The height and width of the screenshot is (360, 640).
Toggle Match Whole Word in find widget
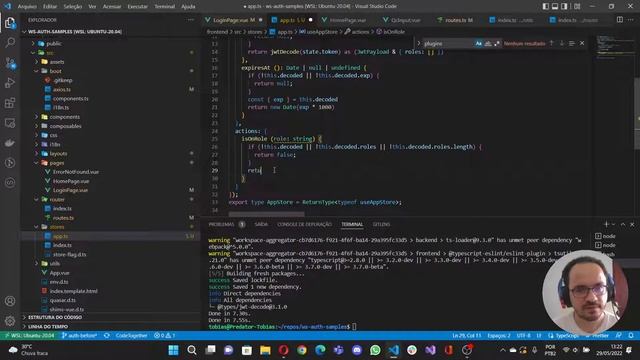488,43
